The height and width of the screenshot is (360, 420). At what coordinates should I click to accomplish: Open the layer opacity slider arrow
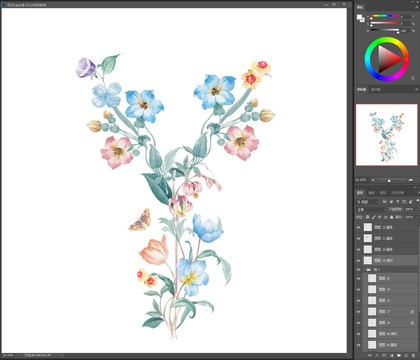click(416, 209)
